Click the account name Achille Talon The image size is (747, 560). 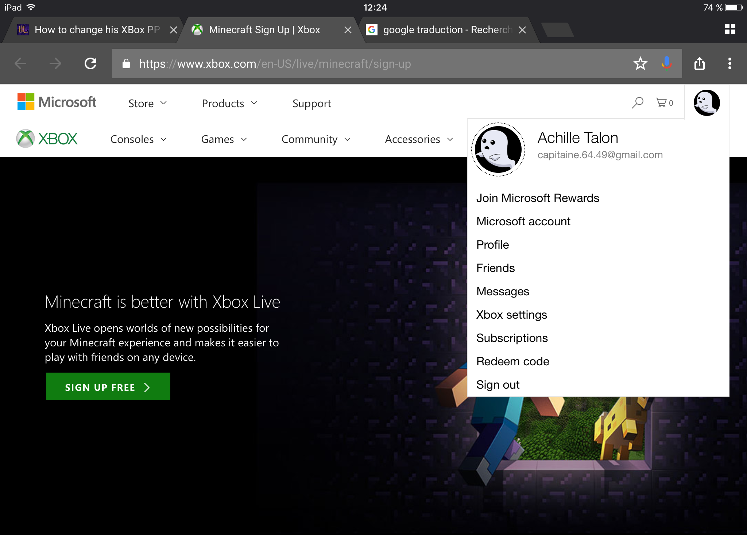tap(578, 138)
